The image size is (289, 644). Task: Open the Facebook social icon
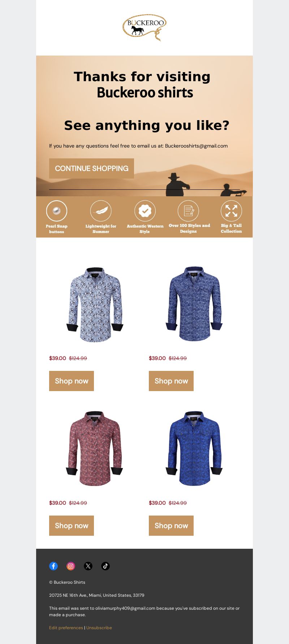pyautogui.click(x=53, y=566)
